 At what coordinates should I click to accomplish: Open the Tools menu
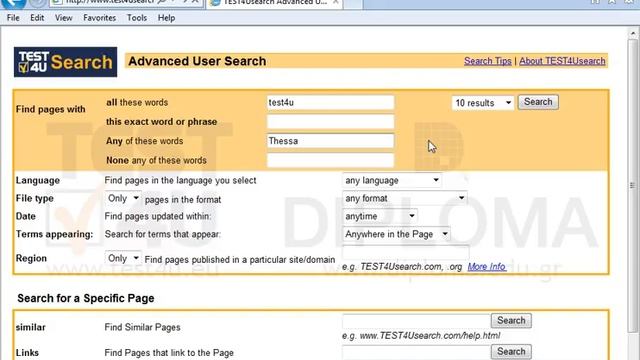click(137, 18)
